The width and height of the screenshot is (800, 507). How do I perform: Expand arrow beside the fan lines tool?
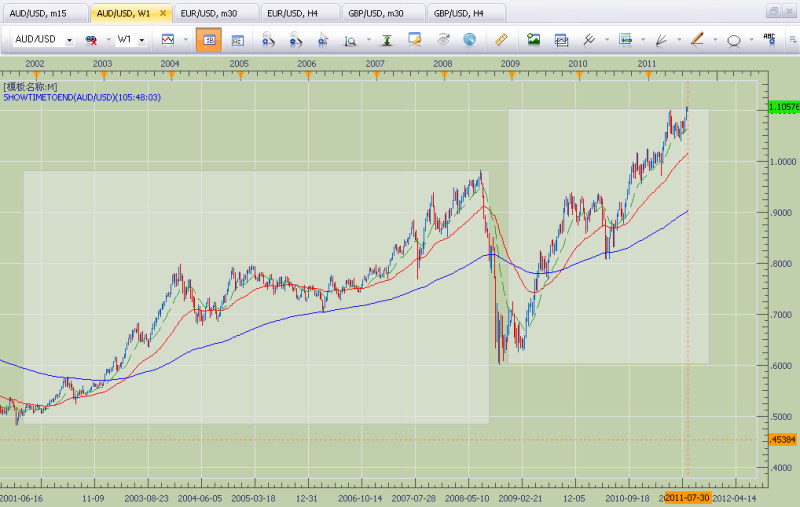[679, 40]
